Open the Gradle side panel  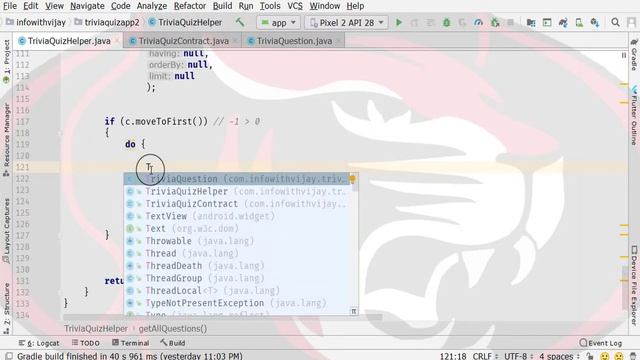coord(634,55)
